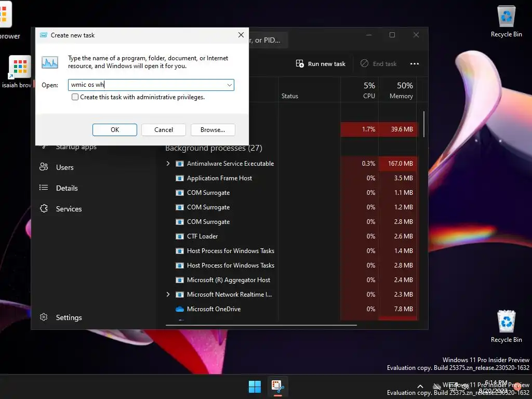Image resolution: width=532 pixels, height=399 pixels.
Task: Select the 39.6 MB memory value
Action: (402, 129)
